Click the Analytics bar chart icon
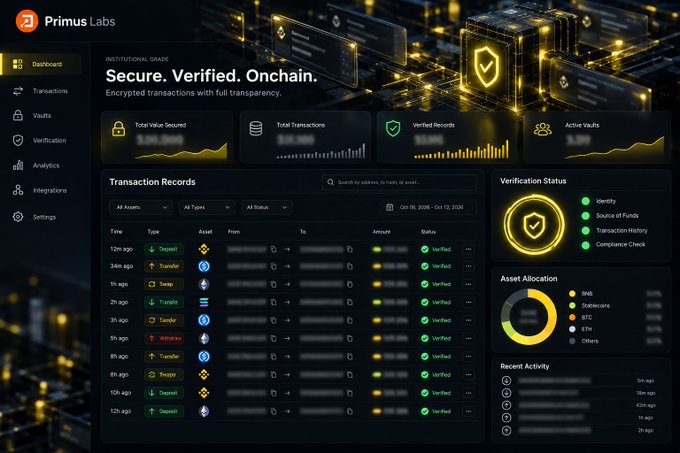 click(18, 165)
